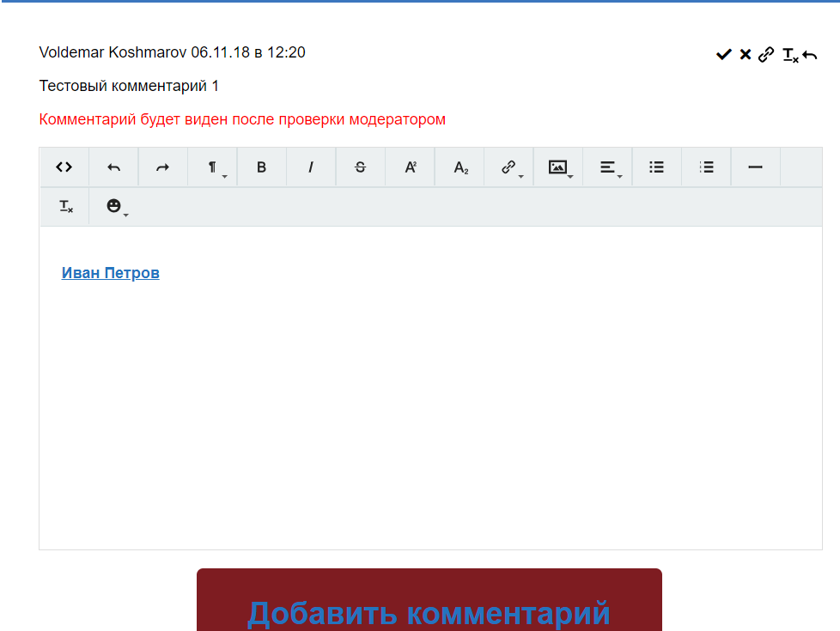
Task: Expand the text alignment dropdown
Action: [x=608, y=167]
